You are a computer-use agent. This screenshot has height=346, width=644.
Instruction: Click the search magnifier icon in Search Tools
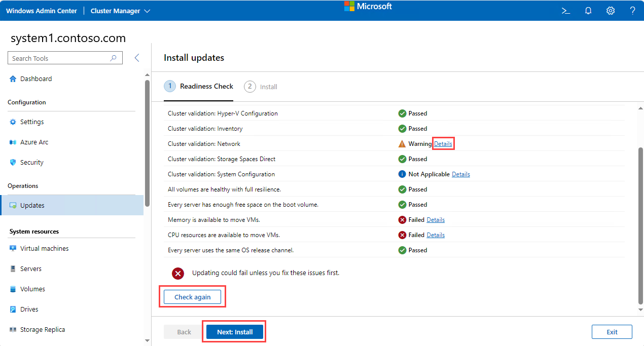(x=114, y=58)
